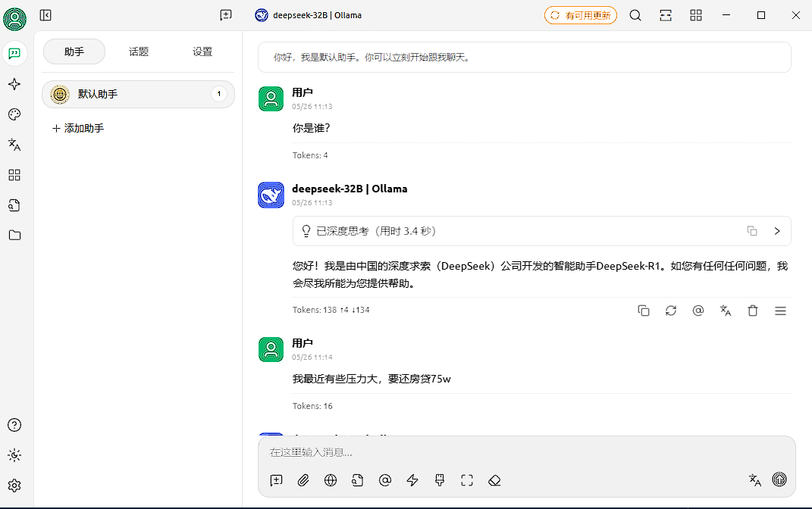Image resolution: width=812 pixels, height=509 pixels.
Task: Select knowledge base in input toolbar
Action: 358,480
